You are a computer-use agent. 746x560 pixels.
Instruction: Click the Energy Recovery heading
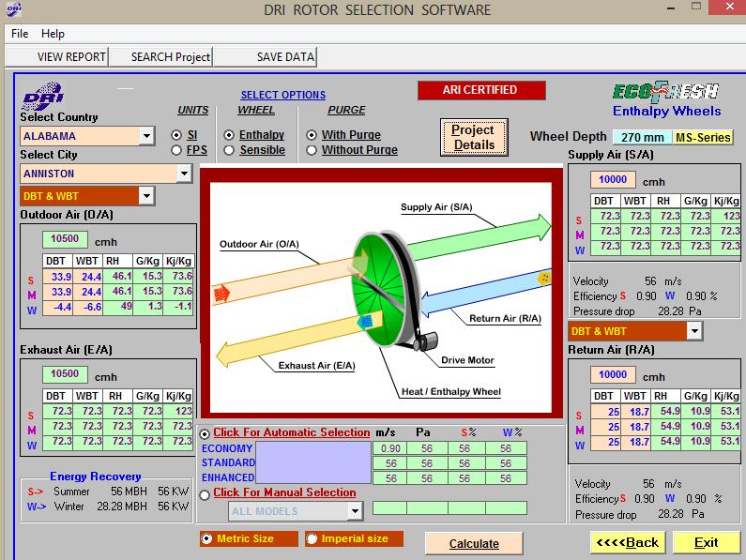coord(95,477)
